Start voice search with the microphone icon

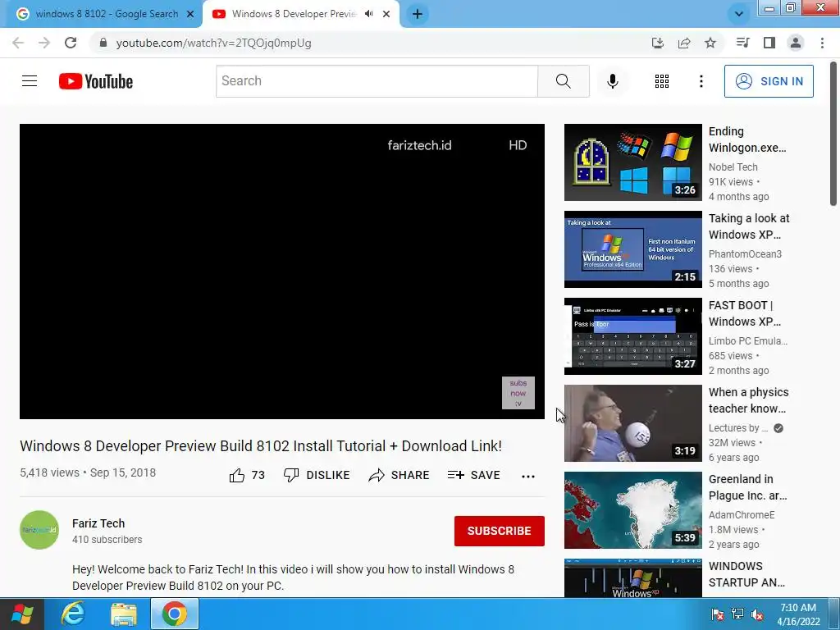pos(612,81)
